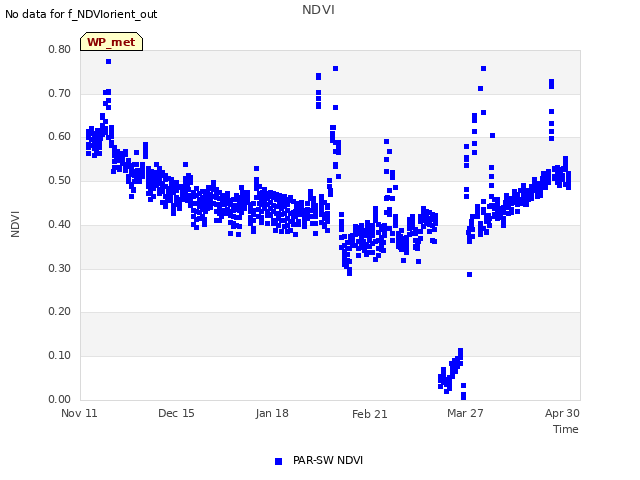Click the 'No data for f_NDVIorient_out' message
This screenshot has width=640, height=480.
[81, 14]
